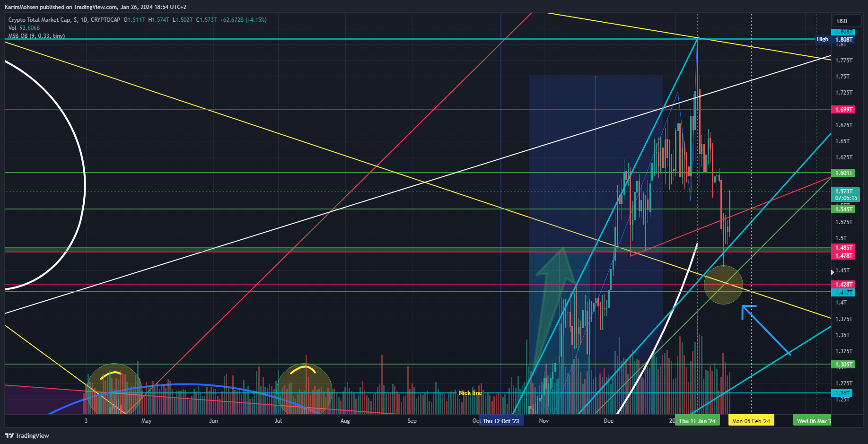This screenshot has width=868, height=444.
Task: Click the open value O1.511T
Action: pyautogui.click(x=134, y=20)
